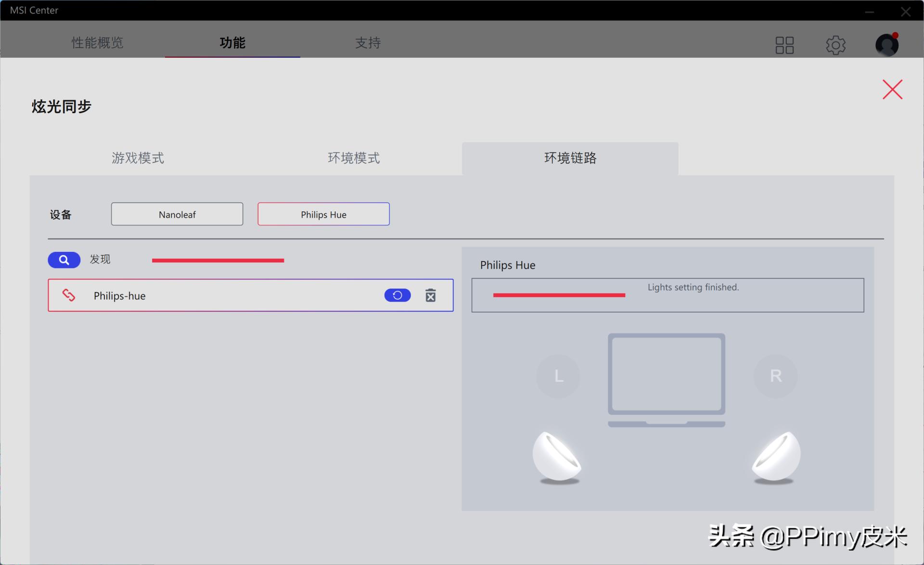Minimize the MSI Center window

(x=869, y=11)
